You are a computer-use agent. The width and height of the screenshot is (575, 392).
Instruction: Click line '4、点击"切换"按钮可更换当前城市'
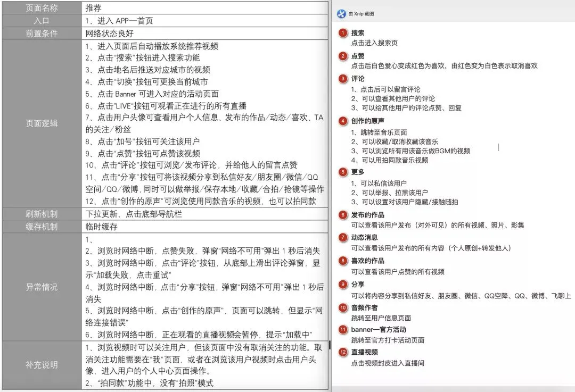coord(147,82)
